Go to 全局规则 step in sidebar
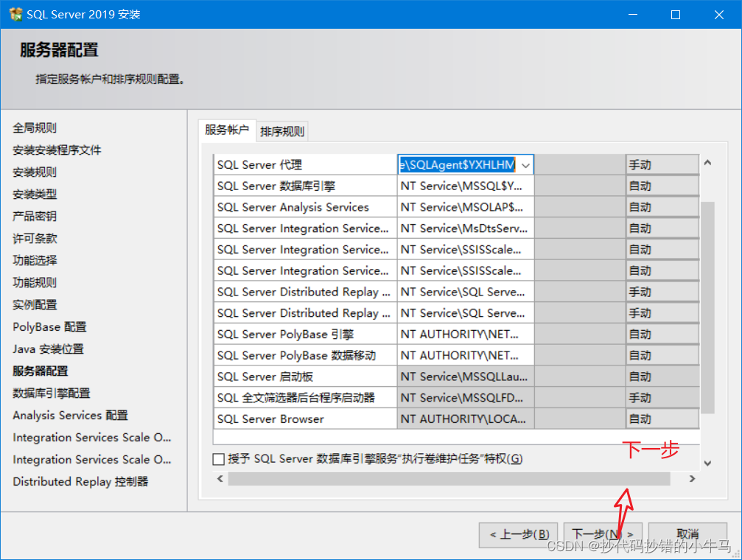This screenshot has height=560, width=742. coord(35,127)
